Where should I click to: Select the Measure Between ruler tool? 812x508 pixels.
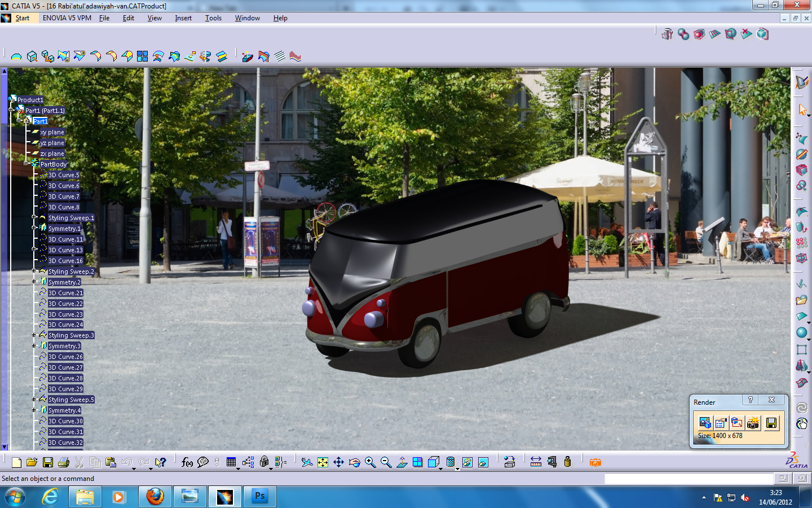pyautogui.click(x=536, y=462)
